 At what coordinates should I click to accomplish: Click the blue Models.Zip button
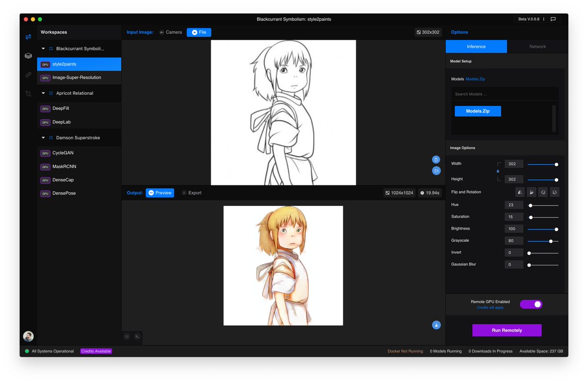tap(478, 111)
